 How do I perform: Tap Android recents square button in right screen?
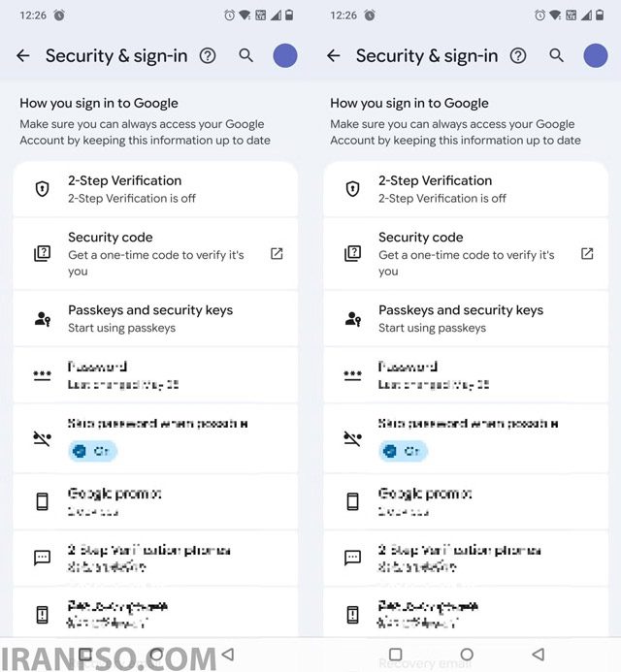[396, 655]
